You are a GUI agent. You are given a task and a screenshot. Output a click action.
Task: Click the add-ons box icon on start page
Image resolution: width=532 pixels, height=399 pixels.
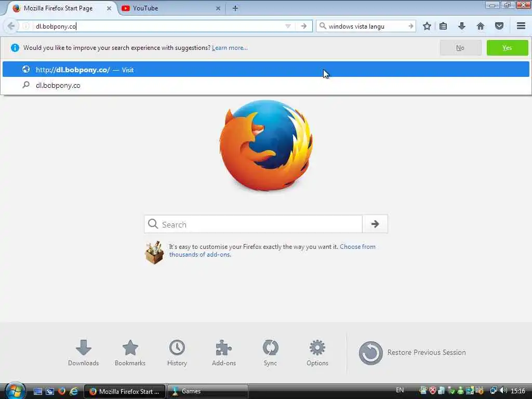pos(154,252)
